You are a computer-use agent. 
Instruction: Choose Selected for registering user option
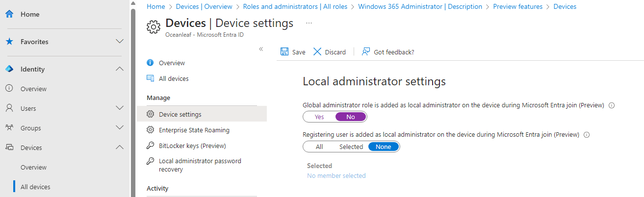351,147
